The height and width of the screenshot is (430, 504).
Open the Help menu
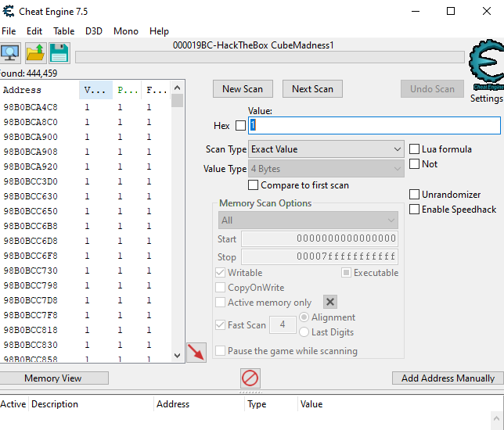point(159,31)
